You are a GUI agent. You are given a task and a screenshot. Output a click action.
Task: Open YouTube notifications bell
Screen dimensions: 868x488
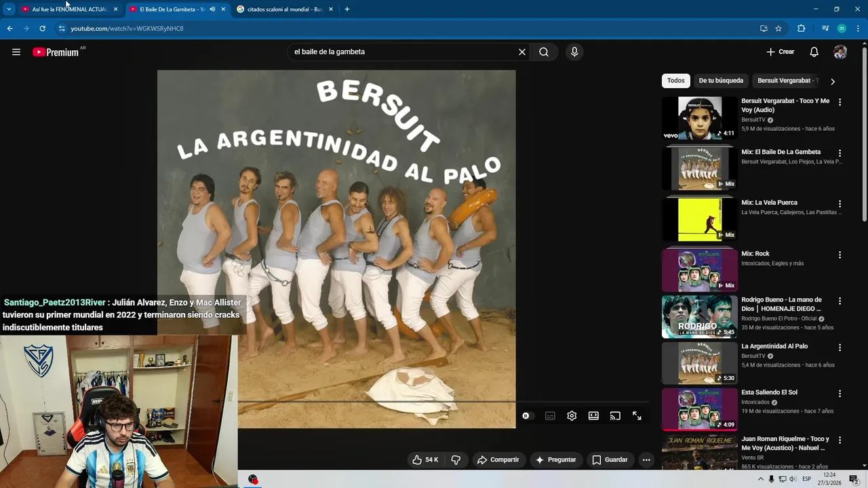pyautogui.click(x=814, y=52)
